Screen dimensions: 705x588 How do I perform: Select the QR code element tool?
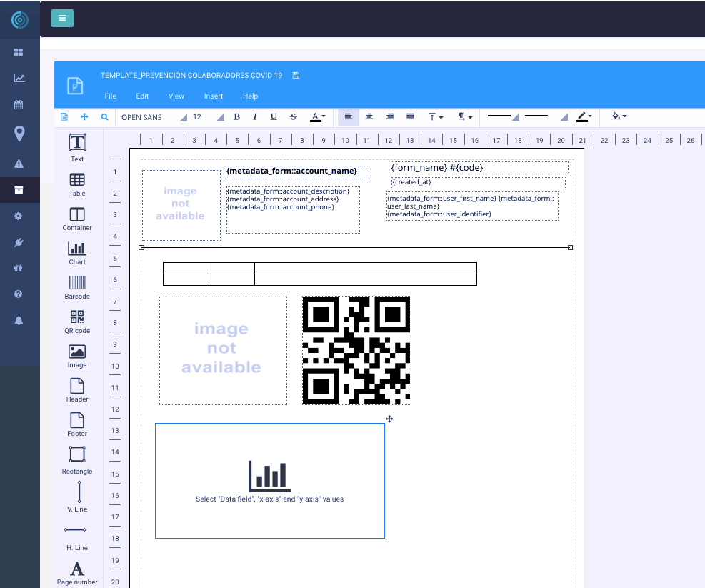click(x=77, y=322)
